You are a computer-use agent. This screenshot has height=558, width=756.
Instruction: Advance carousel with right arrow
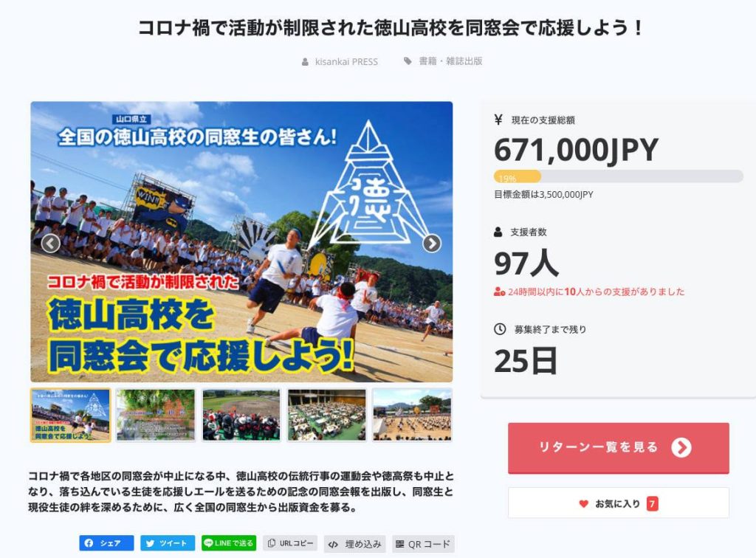(431, 244)
